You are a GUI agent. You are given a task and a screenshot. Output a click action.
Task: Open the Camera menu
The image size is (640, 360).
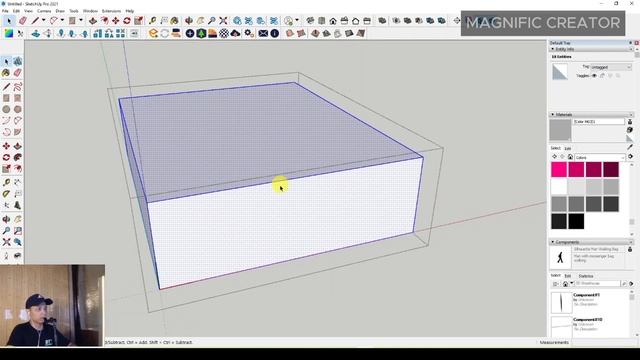(44, 11)
